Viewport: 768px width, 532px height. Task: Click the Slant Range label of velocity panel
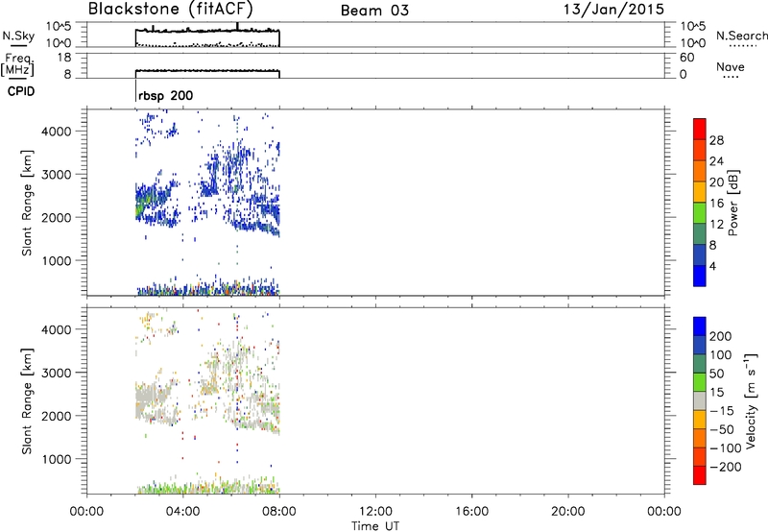tap(27, 401)
